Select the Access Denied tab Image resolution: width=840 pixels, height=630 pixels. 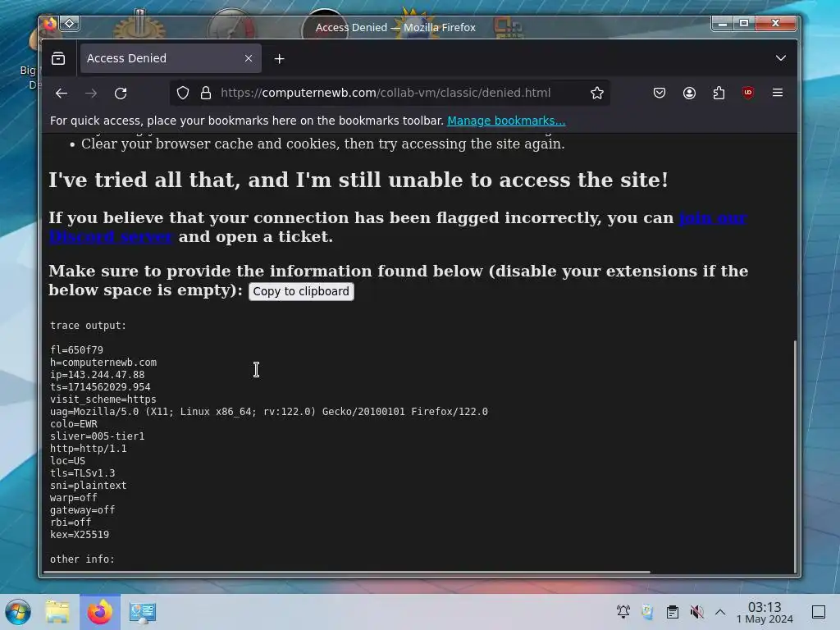point(171,58)
